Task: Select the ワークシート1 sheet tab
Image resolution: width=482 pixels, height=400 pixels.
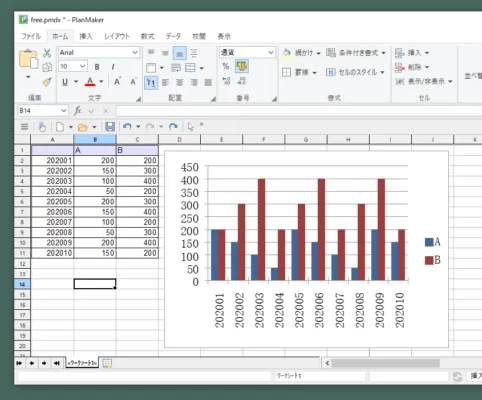Action: click(x=82, y=363)
